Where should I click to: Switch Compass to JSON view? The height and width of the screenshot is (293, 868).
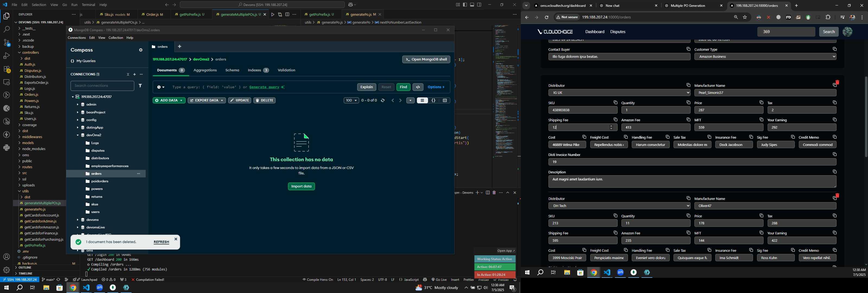click(434, 100)
